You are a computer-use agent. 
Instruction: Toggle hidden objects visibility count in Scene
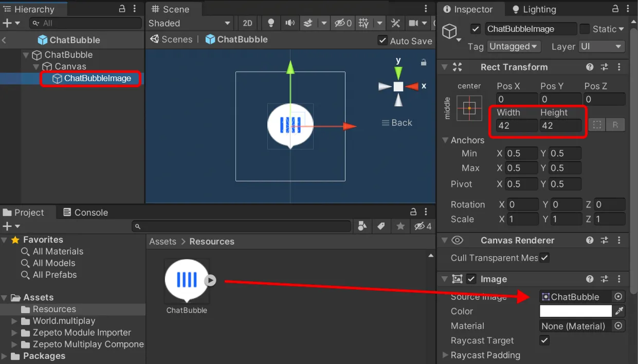pyautogui.click(x=342, y=23)
